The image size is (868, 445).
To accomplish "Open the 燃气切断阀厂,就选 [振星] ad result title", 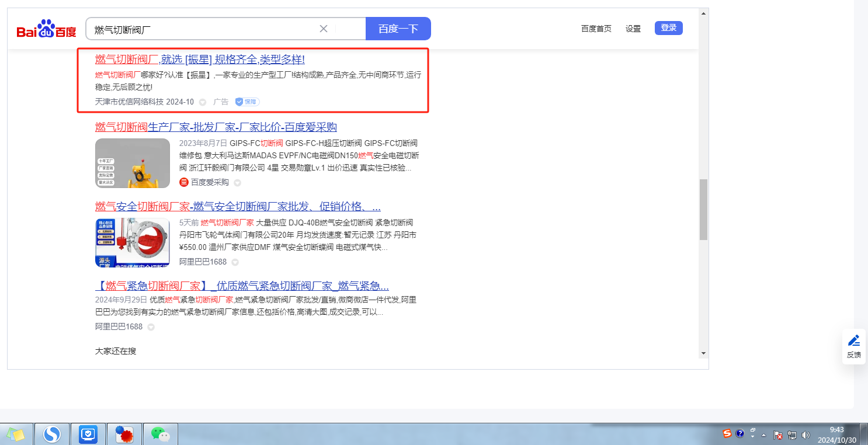I will pyautogui.click(x=200, y=60).
